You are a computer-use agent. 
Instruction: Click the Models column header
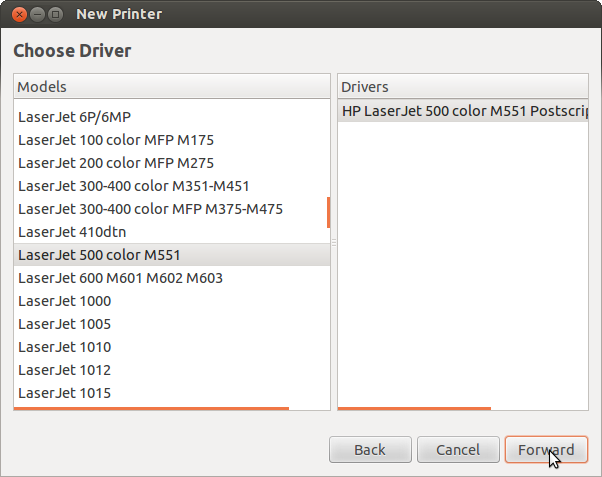click(x=171, y=87)
